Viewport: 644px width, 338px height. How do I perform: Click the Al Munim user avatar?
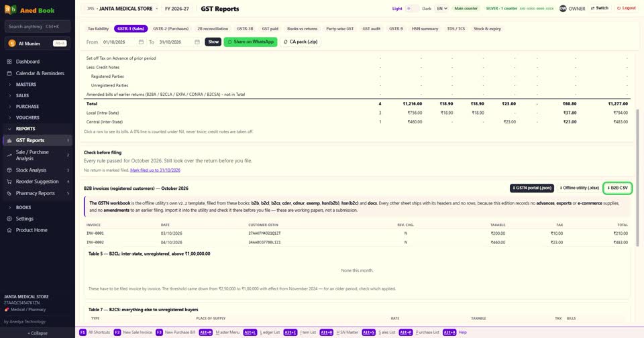click(12, 44)
